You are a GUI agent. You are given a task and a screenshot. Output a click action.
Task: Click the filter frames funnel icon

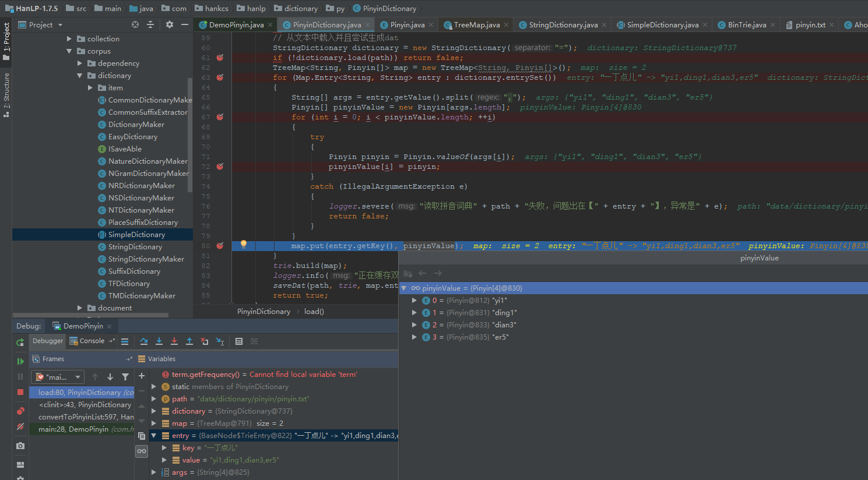click(x=125, y=377)
